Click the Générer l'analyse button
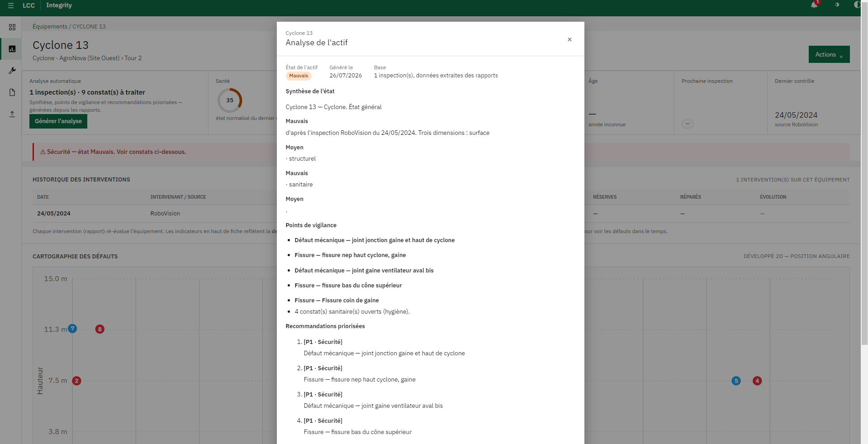Viewport: 868px width, 444px height. click(58, 121)
